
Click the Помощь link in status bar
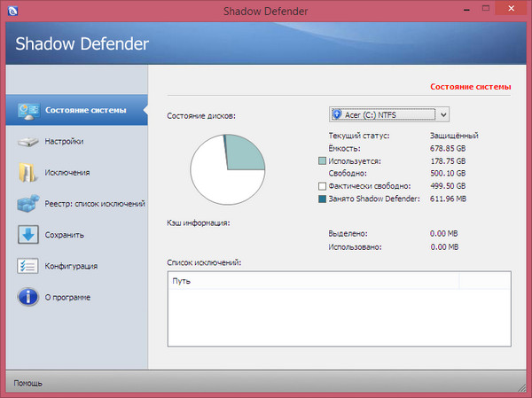coord(27,384)
